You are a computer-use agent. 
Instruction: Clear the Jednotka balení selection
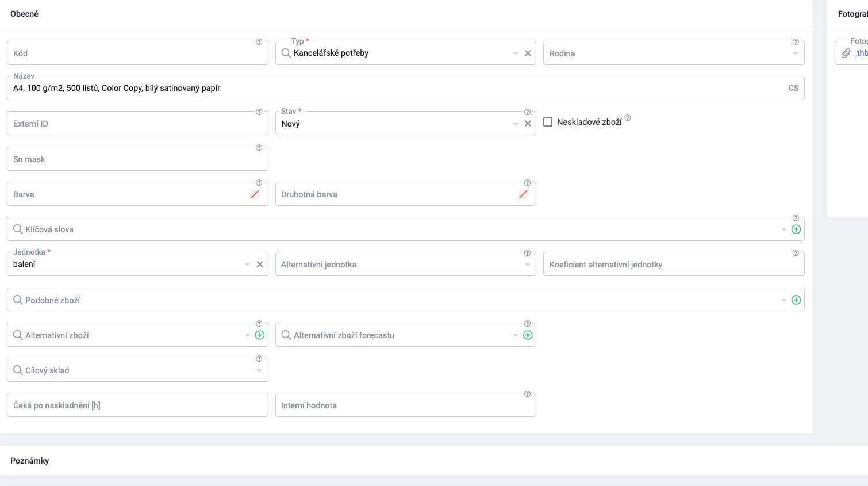pyautogui.click(x=260, y=265)
